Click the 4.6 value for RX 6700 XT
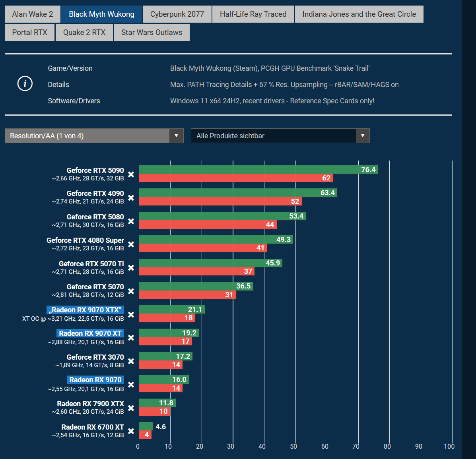476x459 pixels. pos(161,426)
